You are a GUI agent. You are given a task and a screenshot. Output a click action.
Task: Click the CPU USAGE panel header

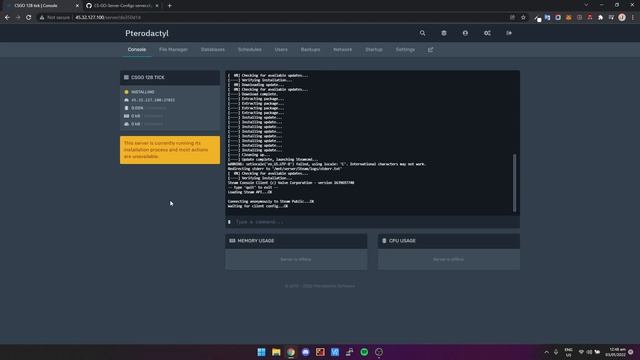coord(449,241)
